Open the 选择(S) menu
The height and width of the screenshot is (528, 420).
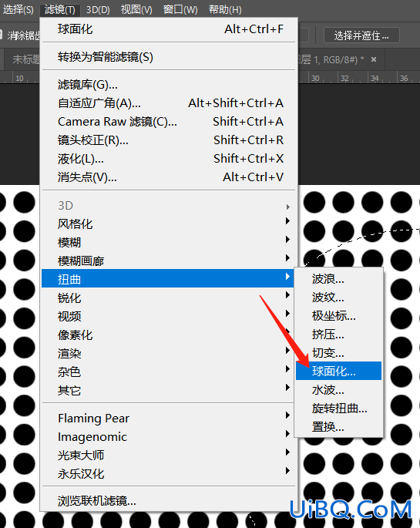click(18, 9)
